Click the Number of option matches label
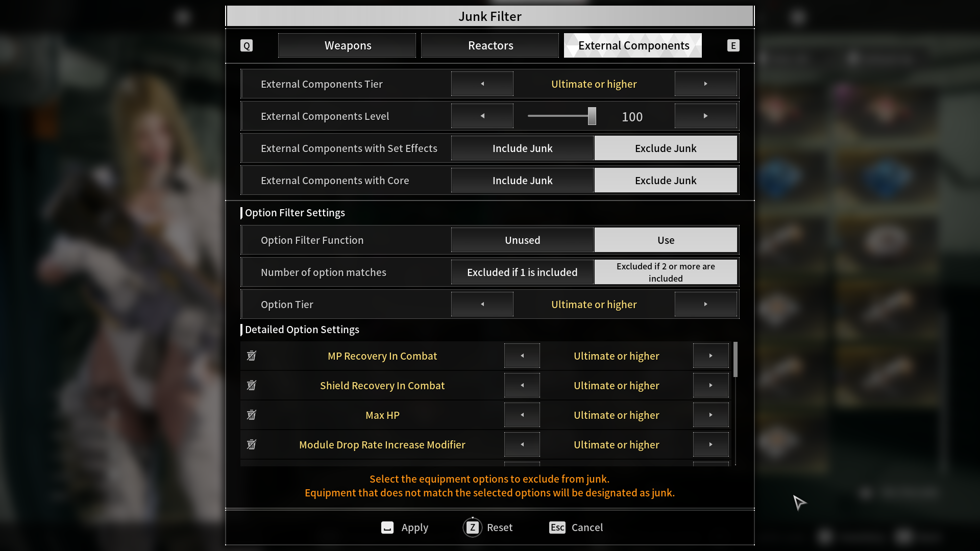Viewport: 980px width, 551px height. 324,272
